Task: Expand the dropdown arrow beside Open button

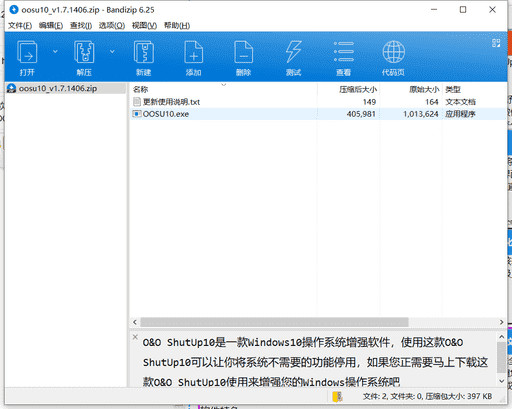Action: [55, 51]
